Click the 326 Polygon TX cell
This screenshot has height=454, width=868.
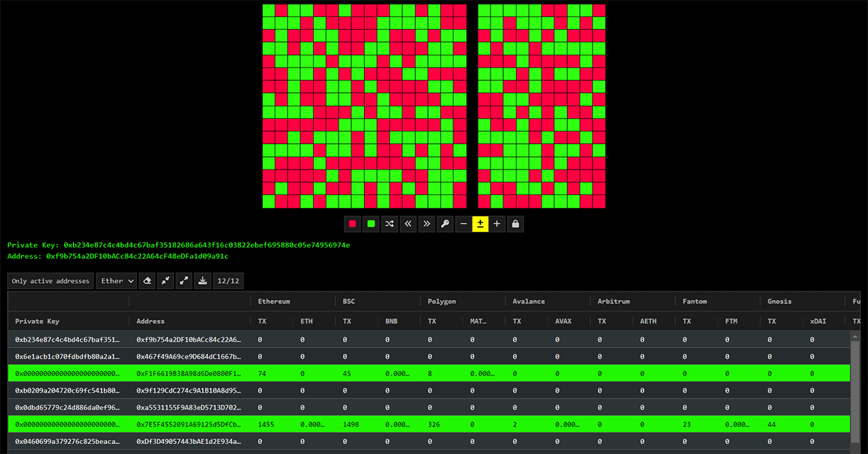pyautogui.click(x=441, y=424)
